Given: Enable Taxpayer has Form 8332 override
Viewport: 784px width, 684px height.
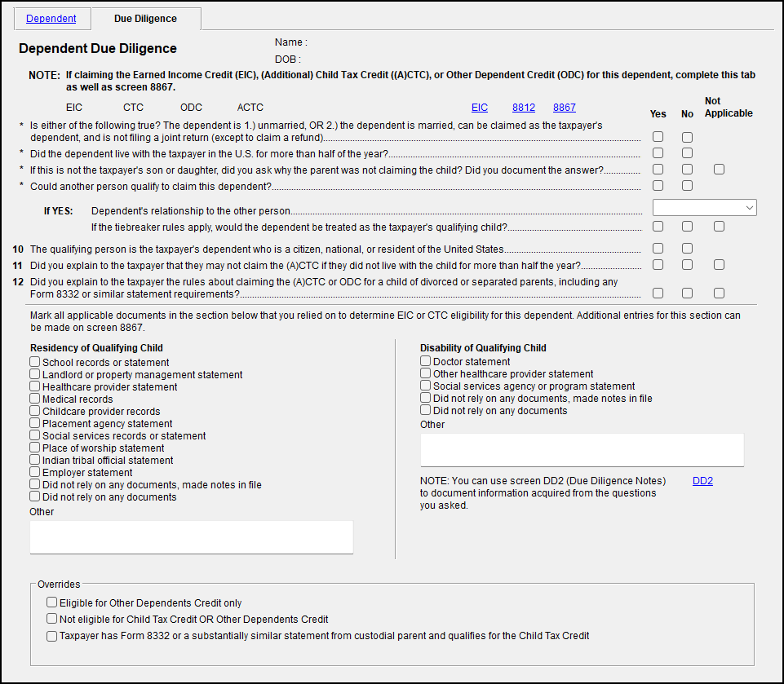Looking at the screenshot, I should click(52, 636).
